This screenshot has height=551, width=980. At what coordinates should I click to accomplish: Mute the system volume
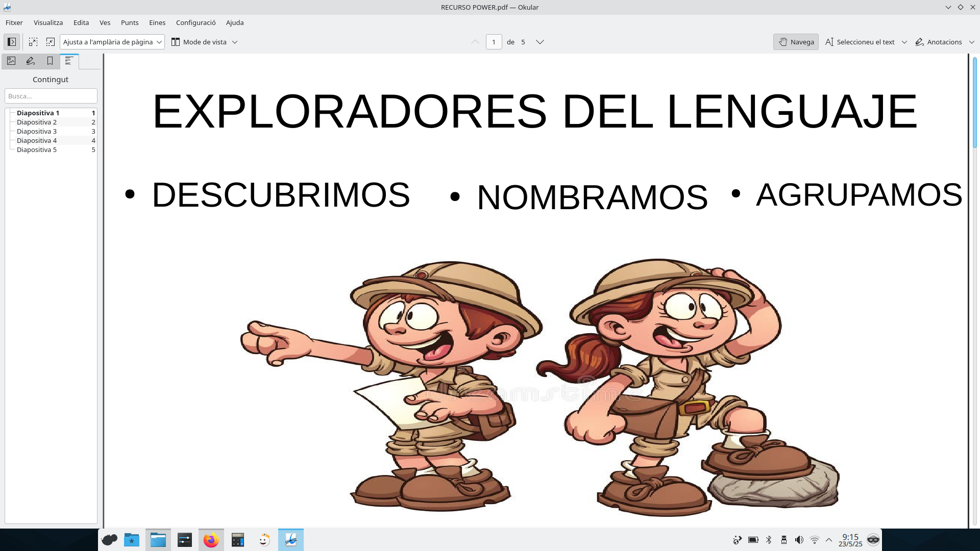click(x=799, y=539)
